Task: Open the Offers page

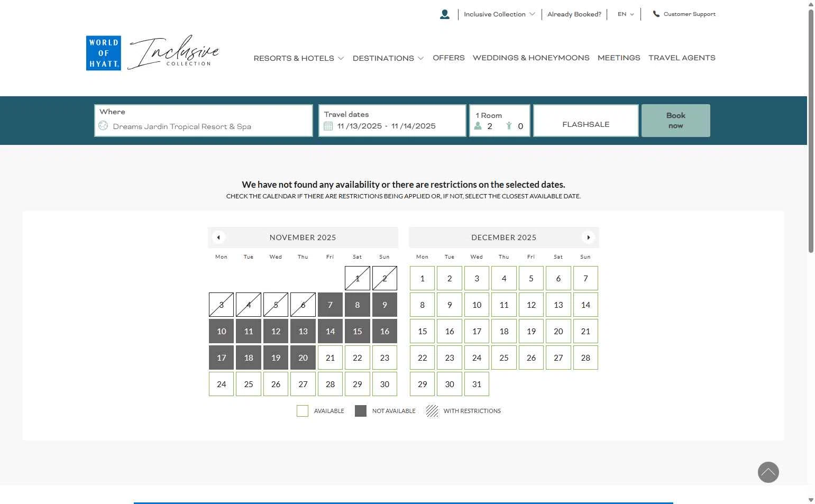Action: pos(448,58)
